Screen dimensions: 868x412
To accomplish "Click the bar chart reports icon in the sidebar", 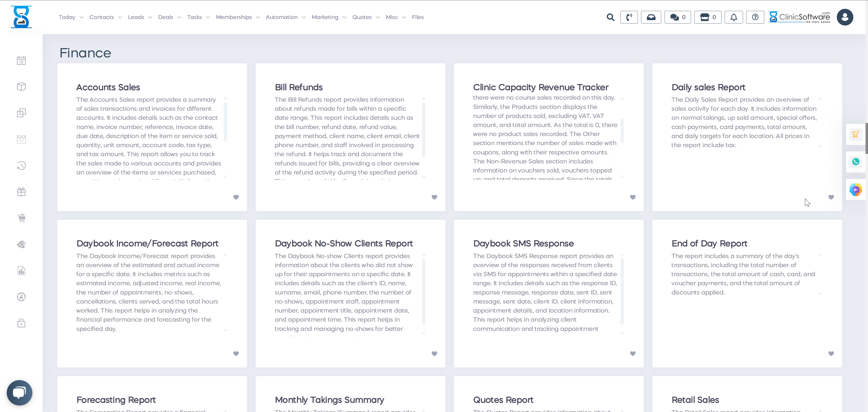I will point(21,271).
